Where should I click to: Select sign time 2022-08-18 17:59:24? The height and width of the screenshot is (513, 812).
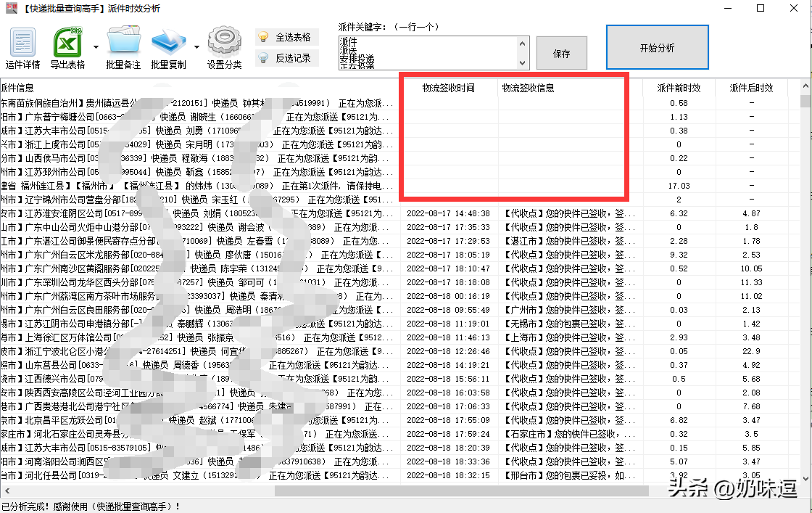click(449, 434)
